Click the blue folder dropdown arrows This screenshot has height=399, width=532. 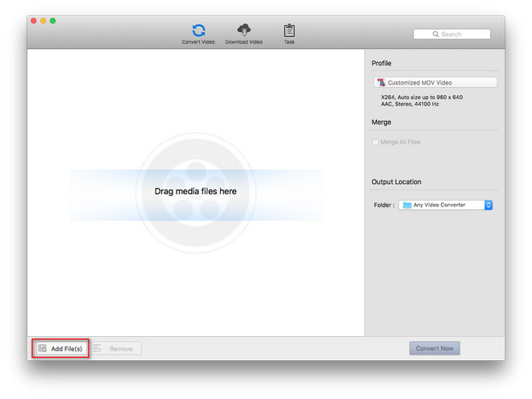pyautogui.click(x=488, y=205)
